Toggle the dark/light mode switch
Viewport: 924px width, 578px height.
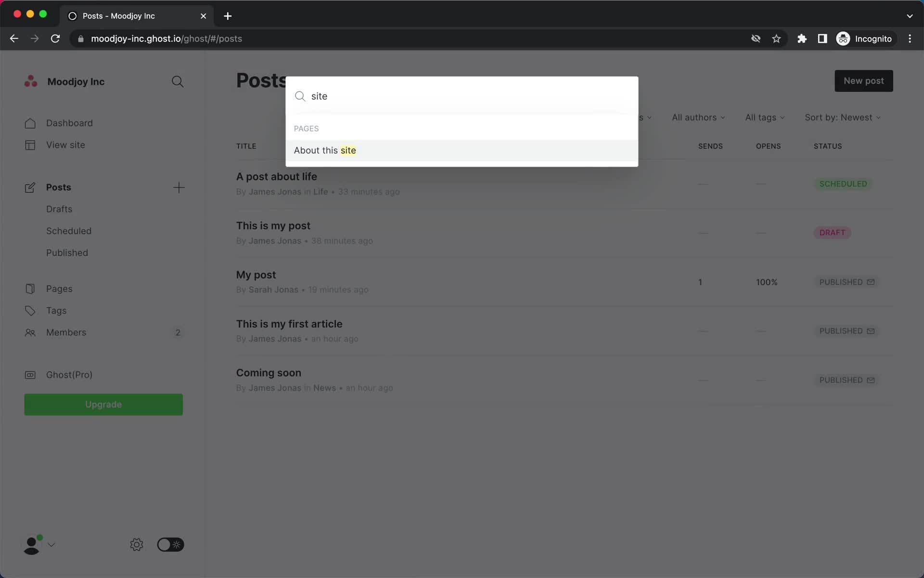[169, 545]
